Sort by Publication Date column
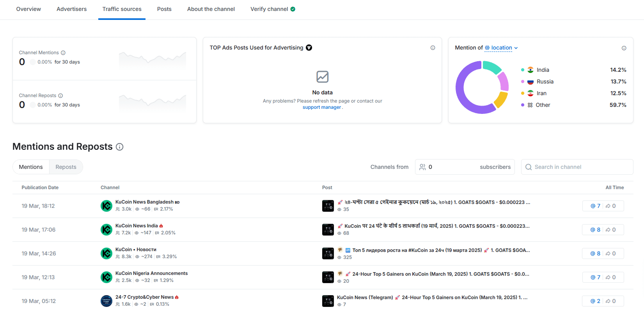This screenshot has width=644, height=310. pyautogui.click(x=40, y=188)
